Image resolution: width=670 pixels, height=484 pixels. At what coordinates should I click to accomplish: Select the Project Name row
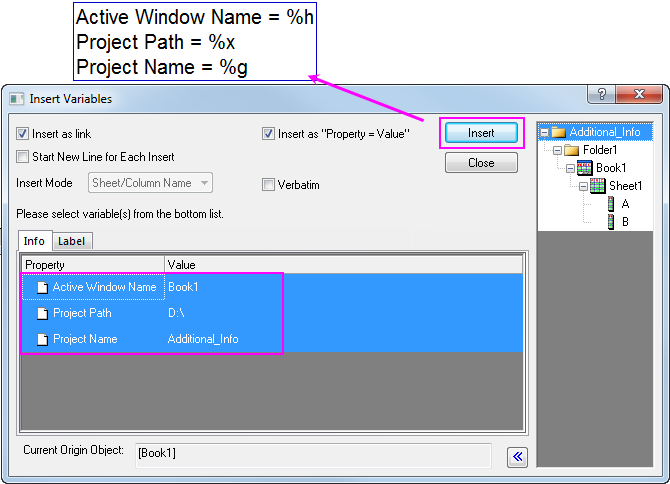(272, 339)
